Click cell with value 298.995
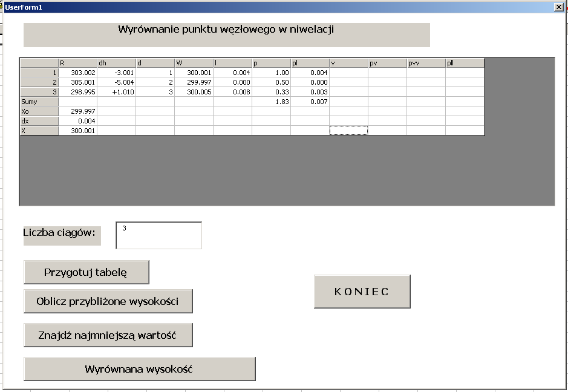 coord(78,92)
